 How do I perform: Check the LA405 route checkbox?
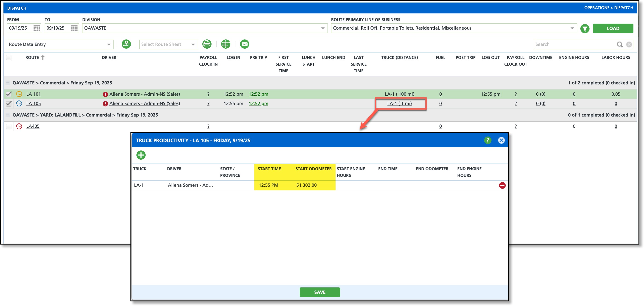9,126
